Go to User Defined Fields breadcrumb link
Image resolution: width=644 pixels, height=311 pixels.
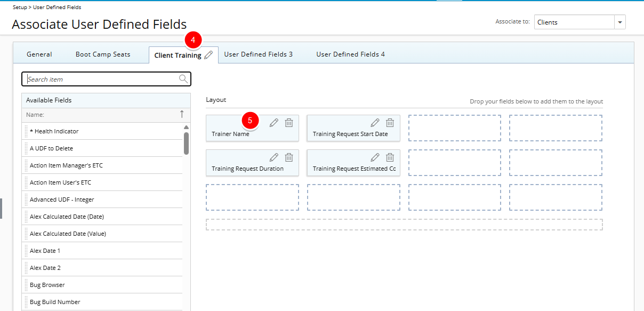[x=57, y=7]
